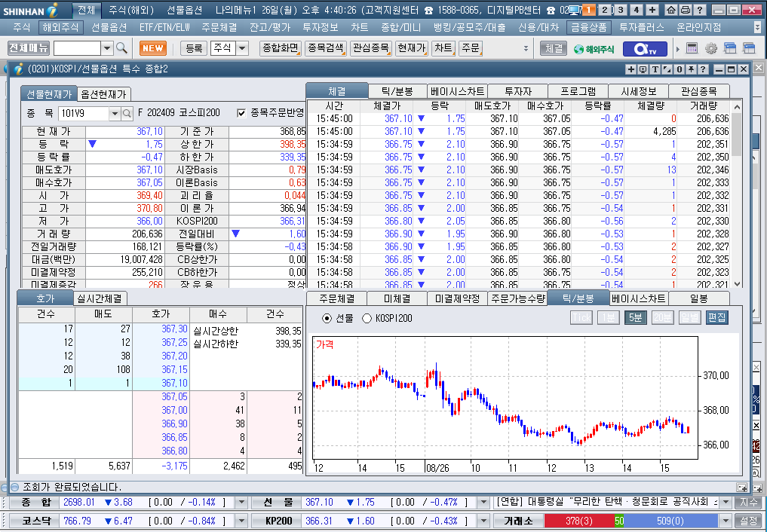This screenshot has height=532, width=767.
Task: Toggle the Tick chart interval button
Action: (581, 317)
